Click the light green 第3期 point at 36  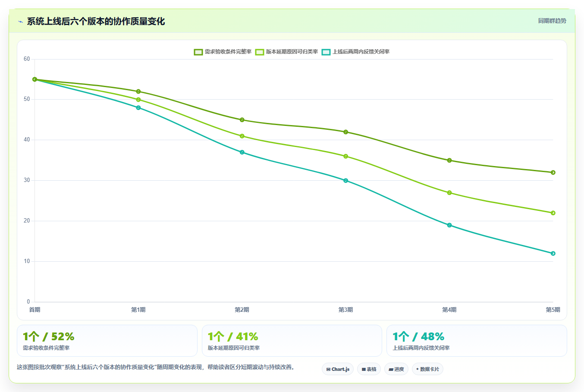[x=346, y=156]
